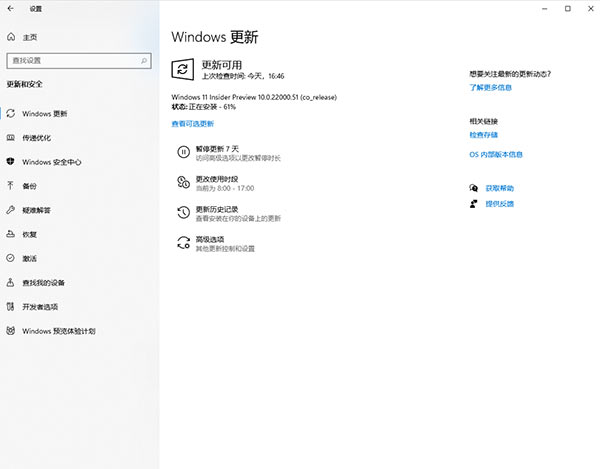Click the gear-sync icon beside 高级选项
This screenshot has width=600, height=469.
[183, 243]
